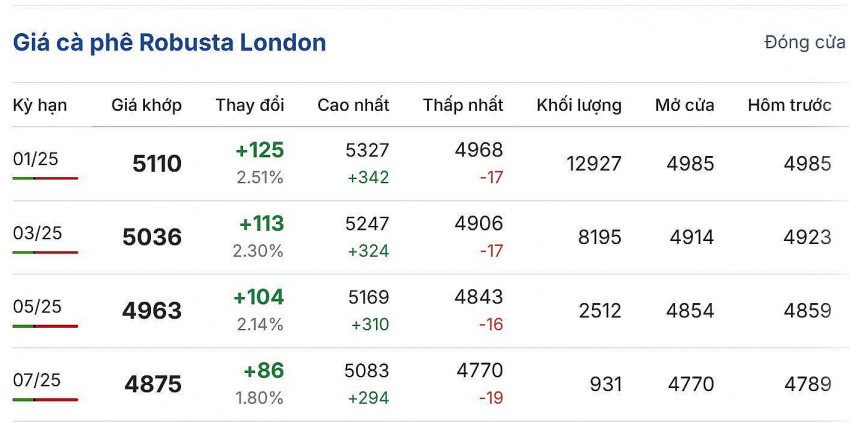Click the volume value 12927
This screenshot has height=423, width=850.
(x=592, y=164)
